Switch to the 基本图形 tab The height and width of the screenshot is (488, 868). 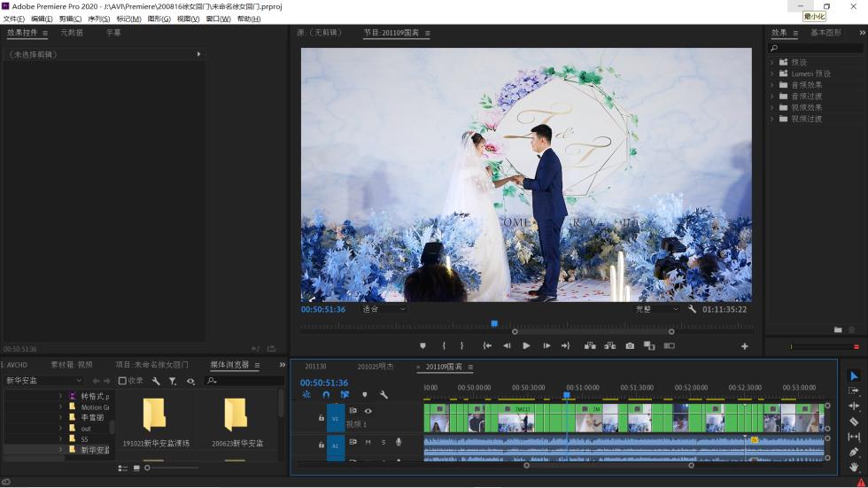tap(825, 33)
